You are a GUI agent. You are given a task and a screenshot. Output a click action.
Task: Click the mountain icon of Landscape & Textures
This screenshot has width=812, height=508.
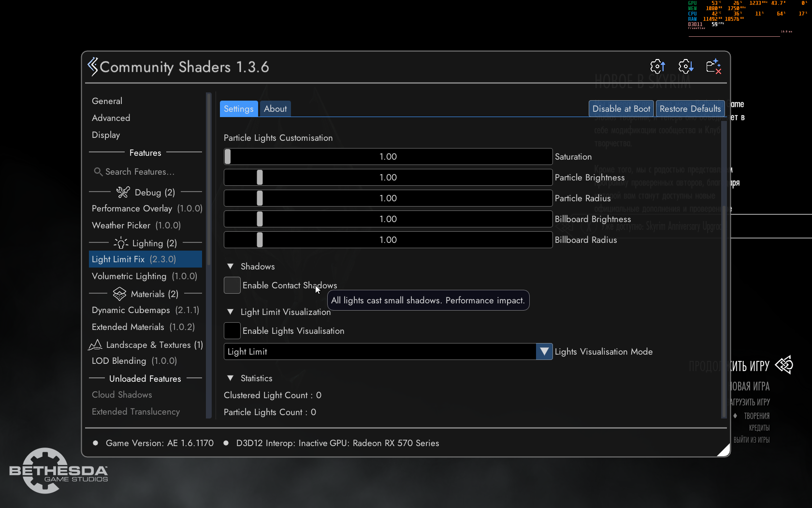[95, 344]
